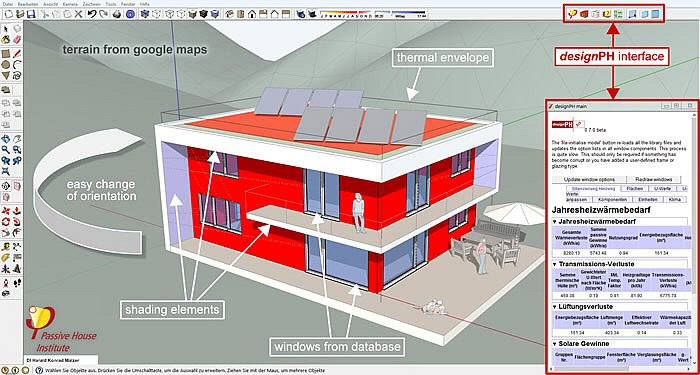Viewport: 700px width, 375px height.
Task: Pick the pink Eraser tool
Action: pos(17,40)
